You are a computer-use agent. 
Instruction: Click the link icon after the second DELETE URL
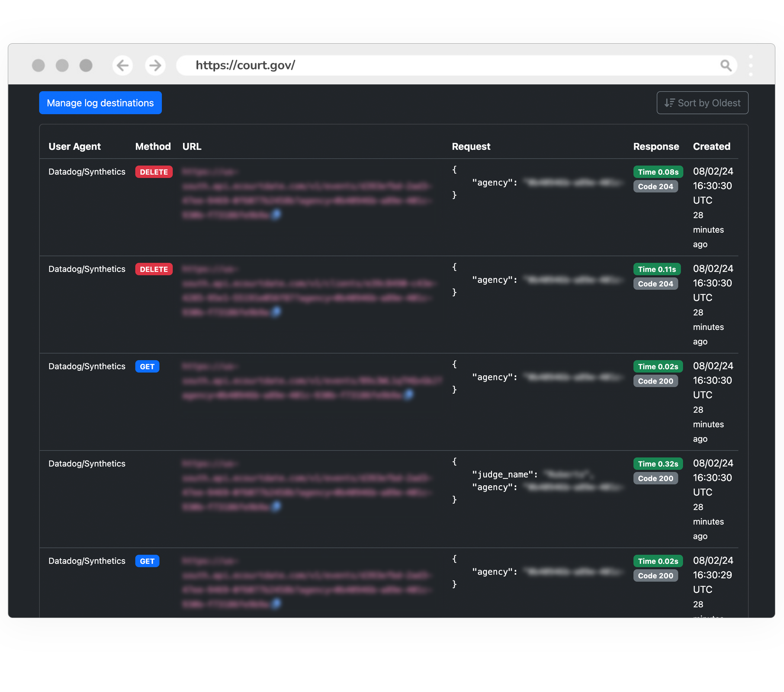pyautogui.click(x=276, y=311)
